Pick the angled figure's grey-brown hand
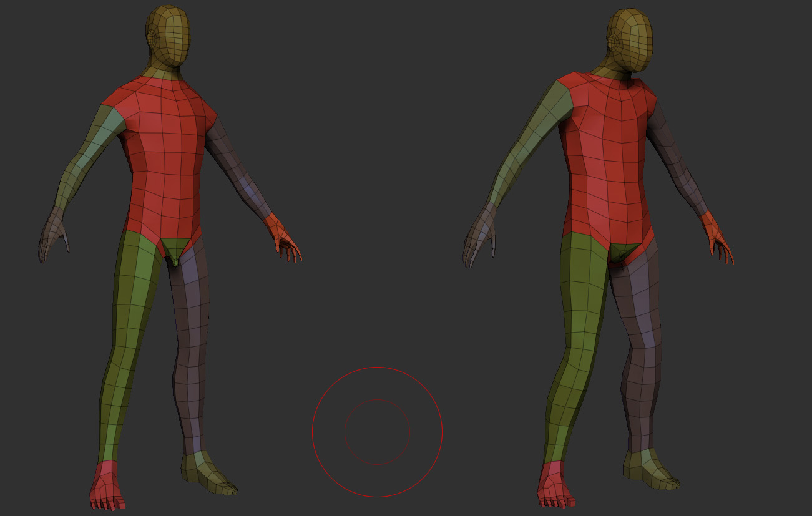The width and height of the screenshot is (812, 516). coord(479,236)
